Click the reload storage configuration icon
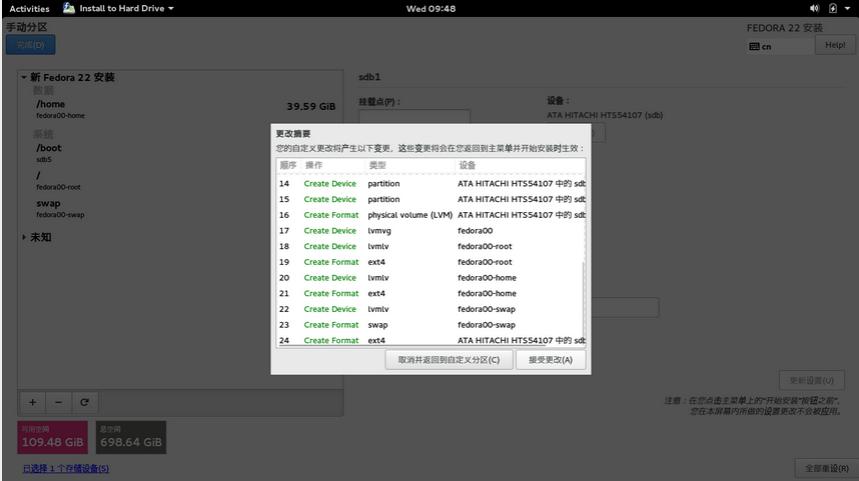 [84, 402]
